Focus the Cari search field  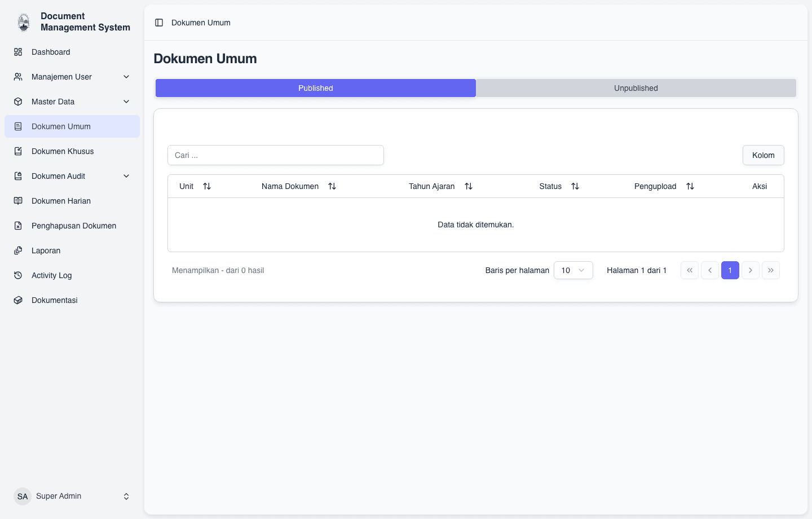[x=276, y=155]
